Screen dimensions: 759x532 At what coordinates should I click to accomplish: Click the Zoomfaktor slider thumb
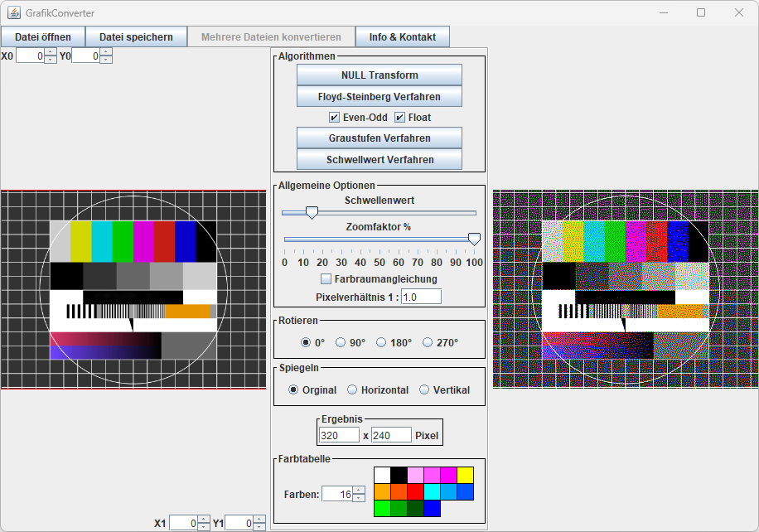pos(474,239)
